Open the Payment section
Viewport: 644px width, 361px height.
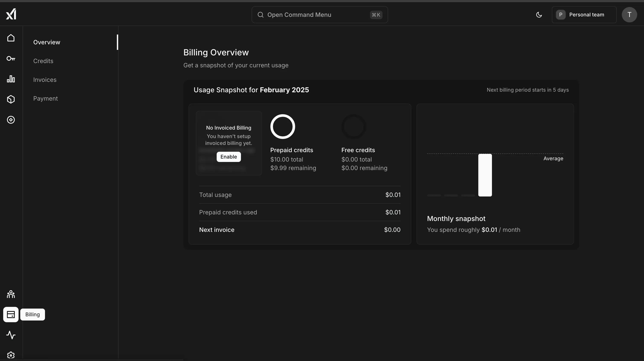click(x=45, y=98)
